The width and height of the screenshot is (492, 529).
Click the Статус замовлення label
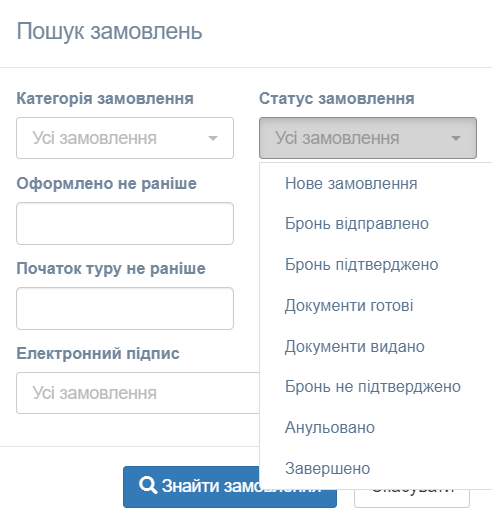pos(337,99)
